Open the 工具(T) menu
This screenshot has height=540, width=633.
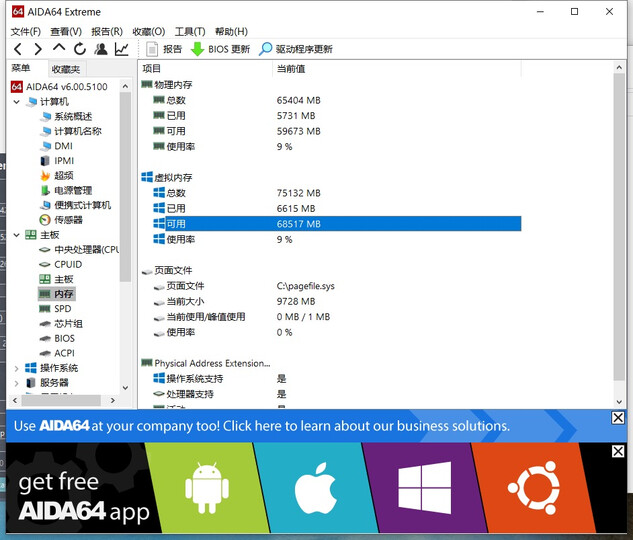(x=190, y=31)
